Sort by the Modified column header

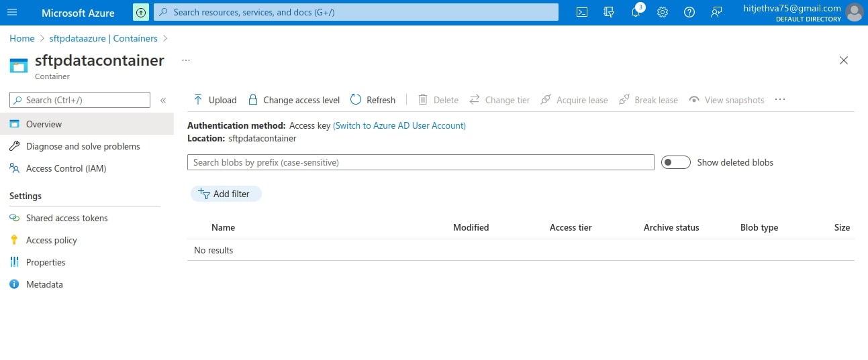(x=471, y=227)
